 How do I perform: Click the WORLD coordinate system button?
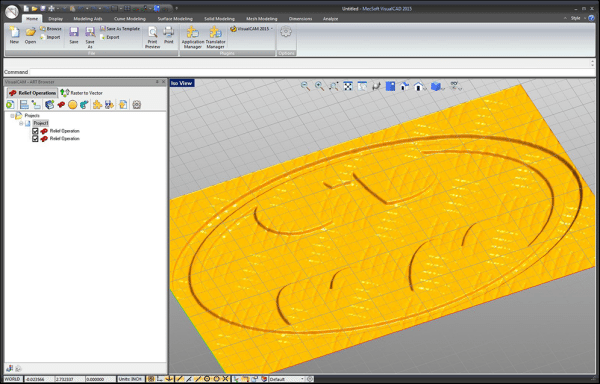point(13,379)
